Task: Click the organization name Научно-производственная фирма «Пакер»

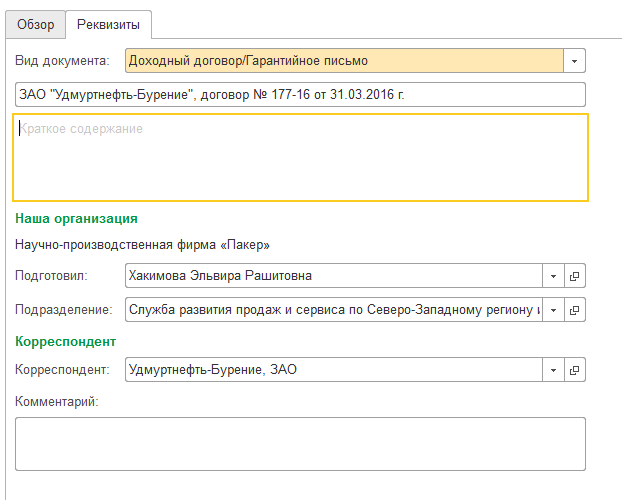Action: click(142, 245)
